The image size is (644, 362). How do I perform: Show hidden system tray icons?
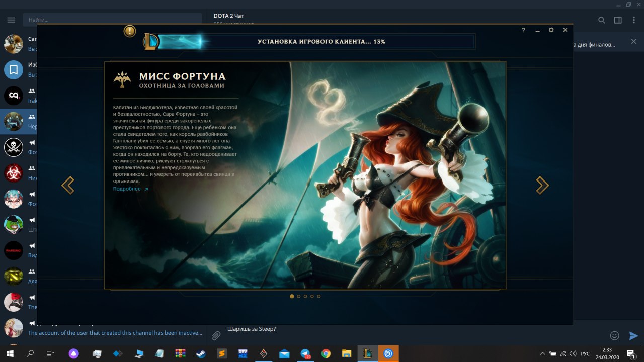(542, 353)
